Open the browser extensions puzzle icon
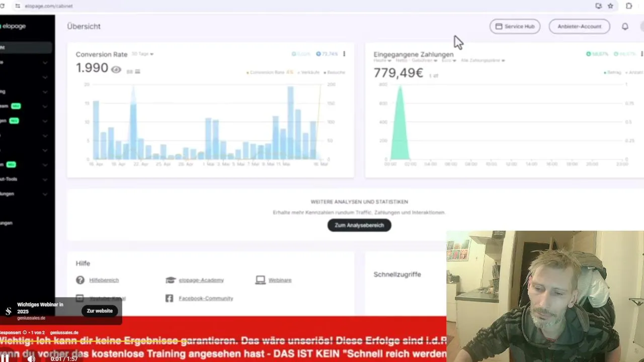 pos(629,6)
